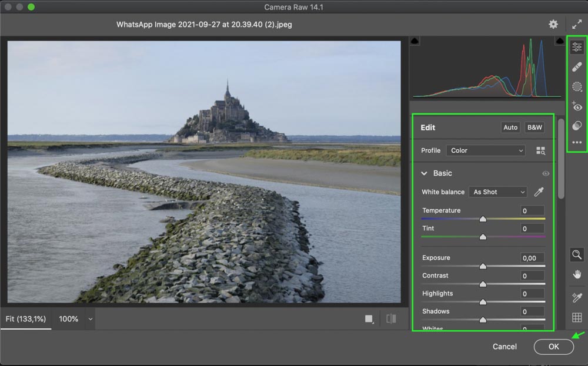Pick the Color Sampler tool
Viewport: 588px width, 366px height.
point(577,298)
